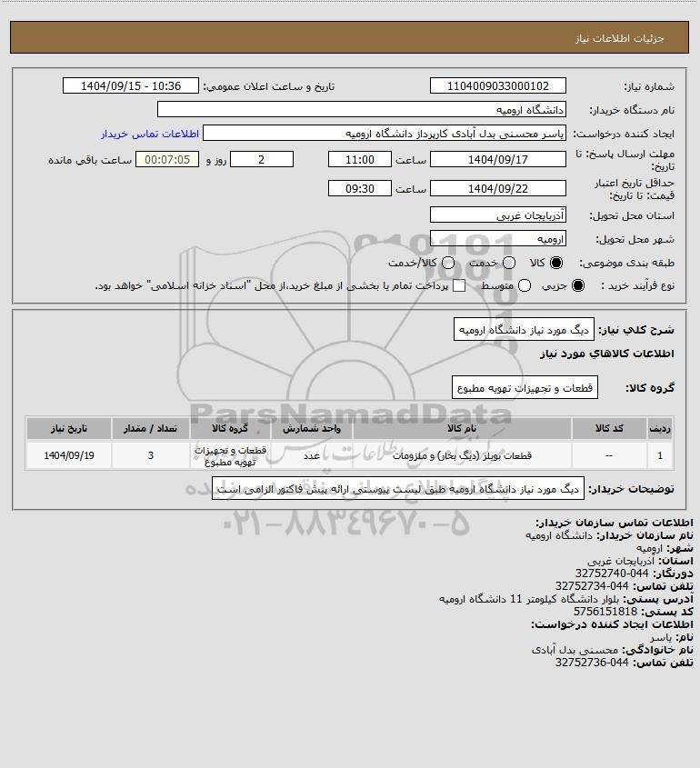Click the جزئیات اطلاعات نیاز header title

tap(620, 38)
